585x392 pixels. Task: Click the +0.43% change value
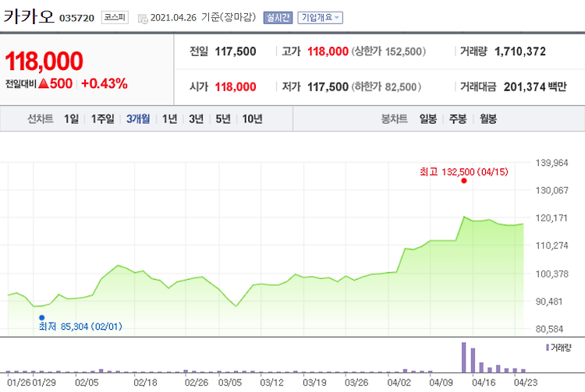click(x=104, y=83)
